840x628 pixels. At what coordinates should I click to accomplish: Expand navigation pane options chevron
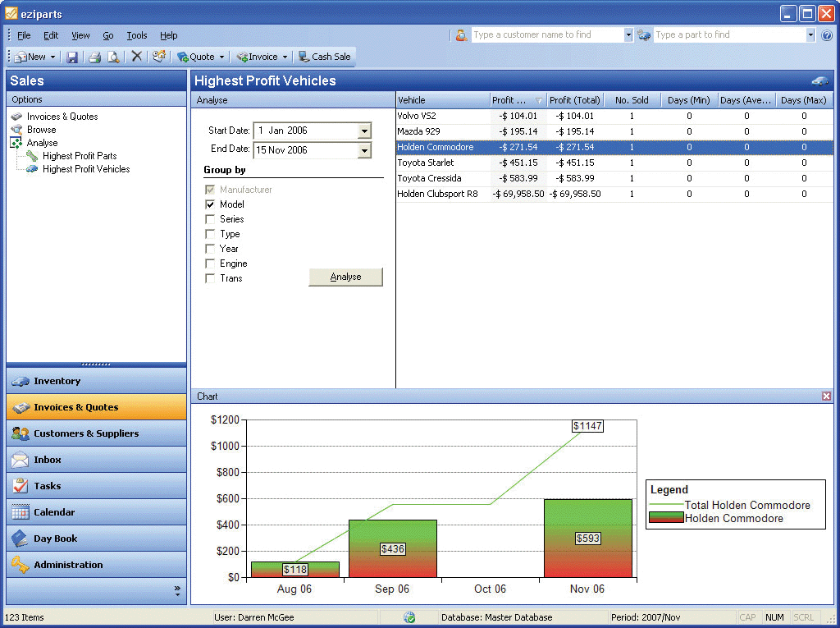click(x=177, y=591)
